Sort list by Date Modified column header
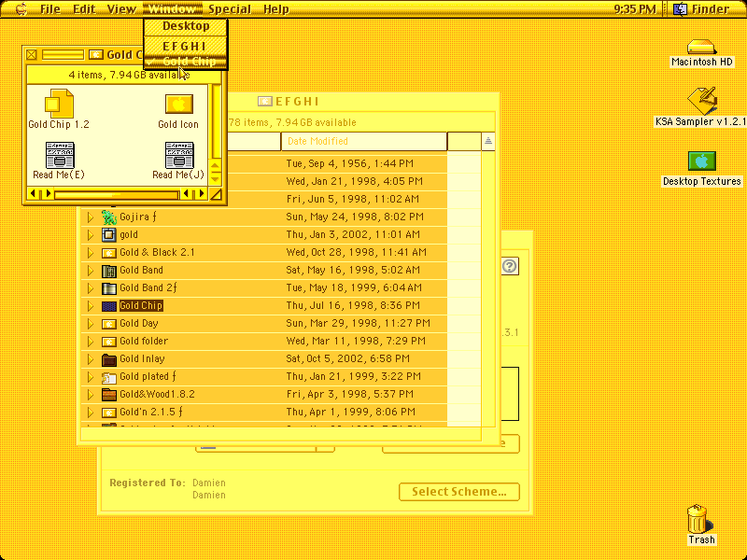This screenshot has height=560, width=747. (x=364, y=142)
